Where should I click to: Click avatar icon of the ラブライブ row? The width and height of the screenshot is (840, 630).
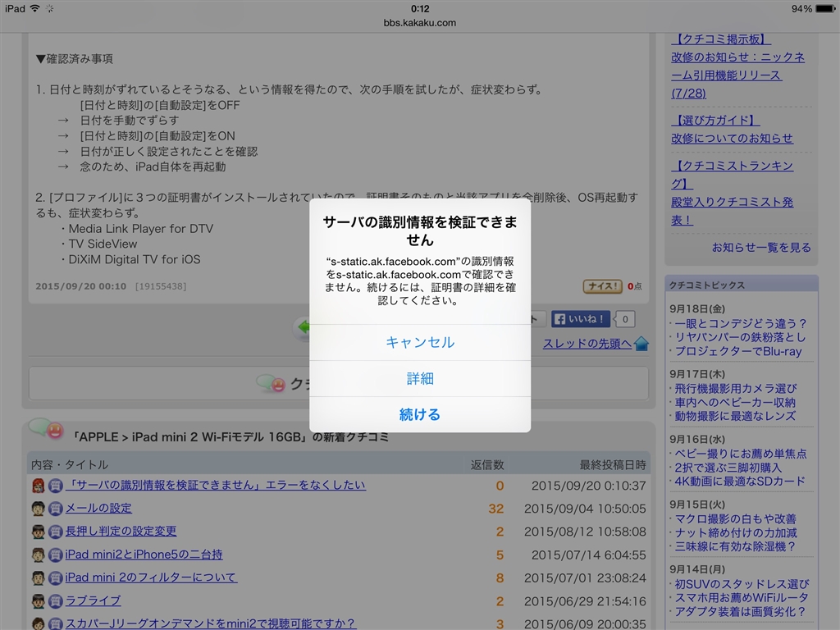pyautogui.click(x=38, y=601)
